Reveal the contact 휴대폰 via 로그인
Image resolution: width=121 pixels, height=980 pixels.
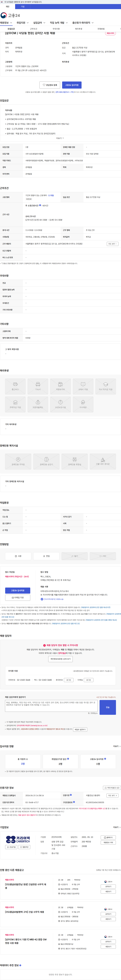(69, 680)
